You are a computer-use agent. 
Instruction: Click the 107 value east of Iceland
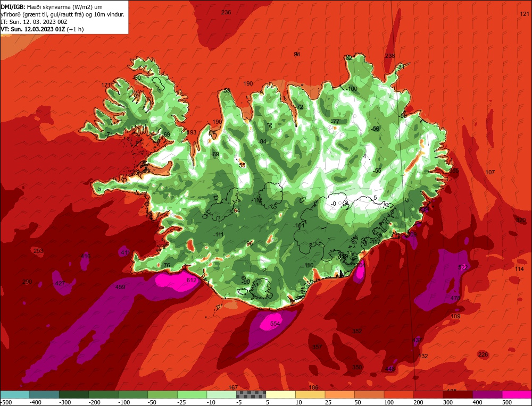pyautogui.click(x=490, y=172)
